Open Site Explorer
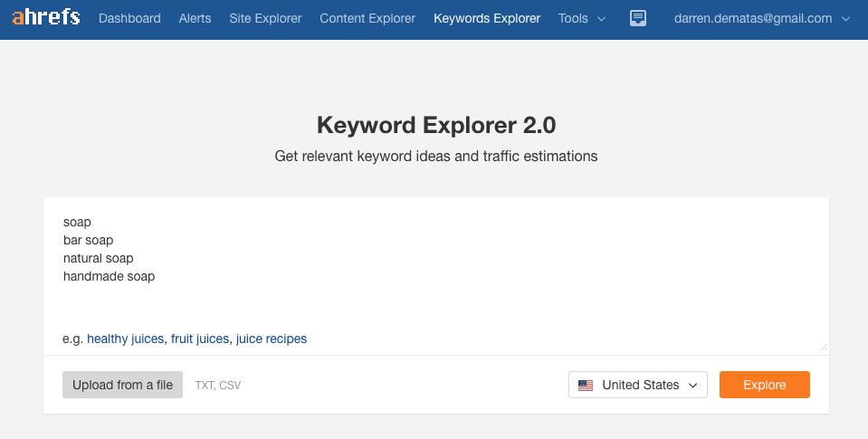The width and height of the screenshot is (868, 439). click(266, 18)
